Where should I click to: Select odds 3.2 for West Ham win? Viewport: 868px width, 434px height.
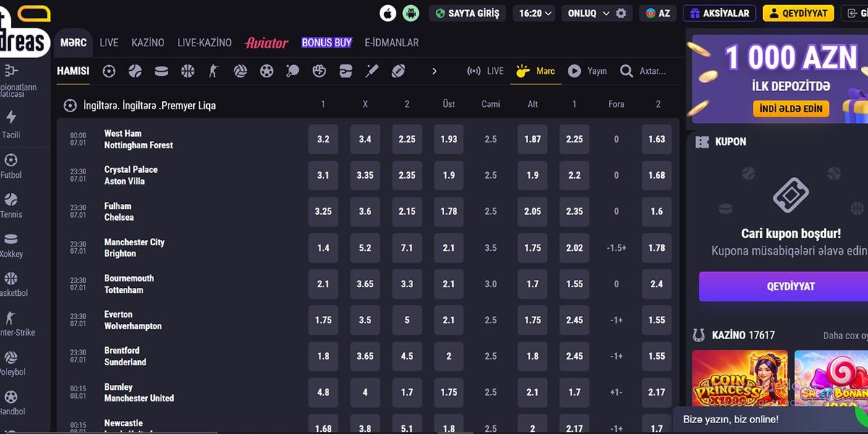tap(323, 139)
